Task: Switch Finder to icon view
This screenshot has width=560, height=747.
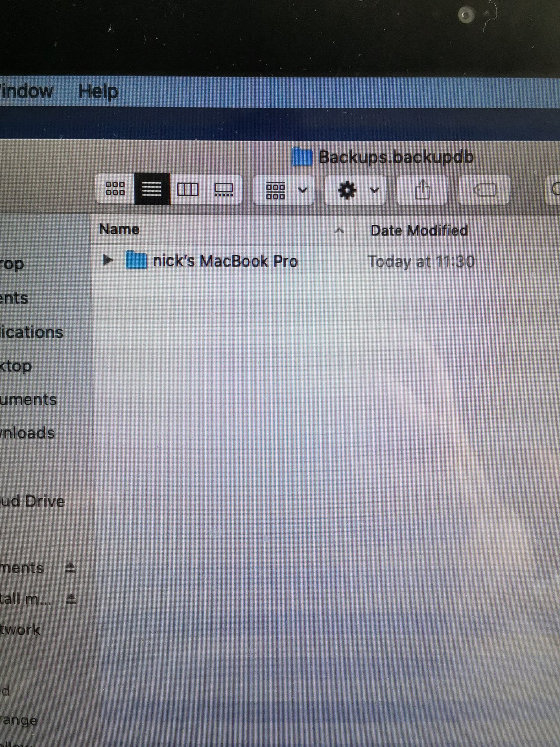Action: (115, 189)
